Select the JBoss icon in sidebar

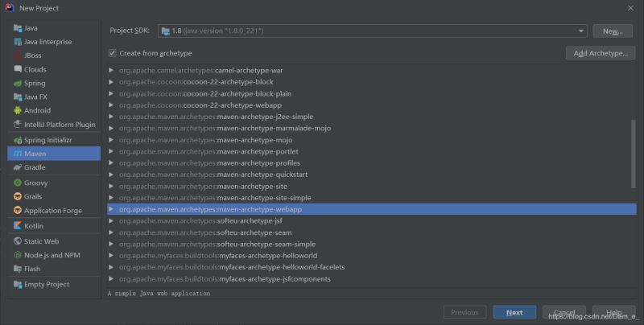pos(17,56)
